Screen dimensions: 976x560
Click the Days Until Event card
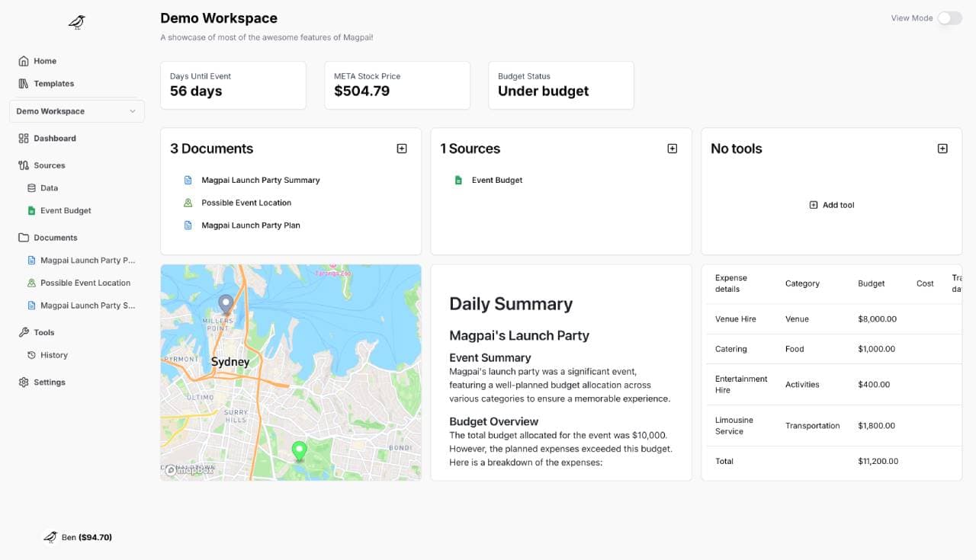[233, 85]
